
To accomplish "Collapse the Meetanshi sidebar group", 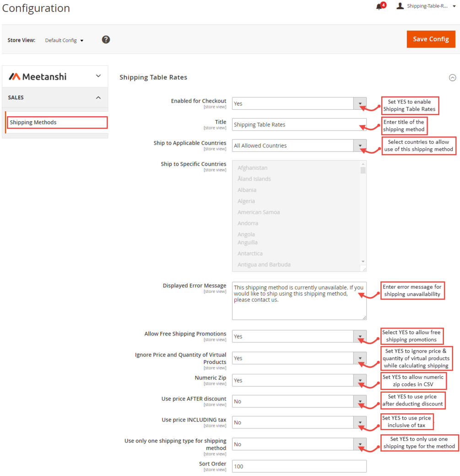I will point(98,76).
